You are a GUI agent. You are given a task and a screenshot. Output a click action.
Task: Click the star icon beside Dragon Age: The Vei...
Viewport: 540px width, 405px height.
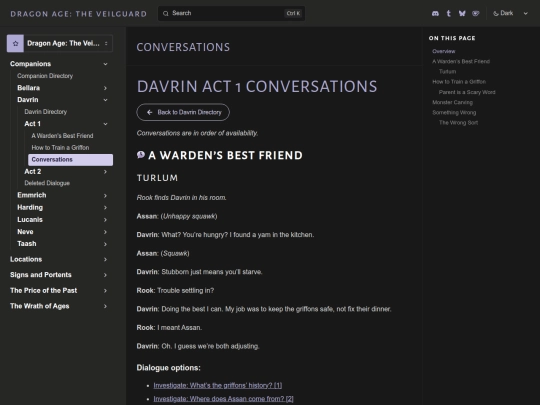15,43
